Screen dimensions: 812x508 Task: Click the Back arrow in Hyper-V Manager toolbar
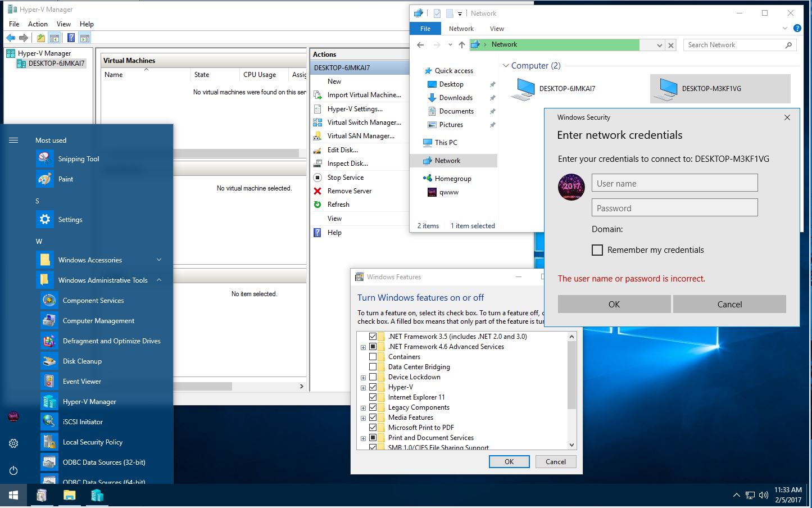[x=11, y=38]
